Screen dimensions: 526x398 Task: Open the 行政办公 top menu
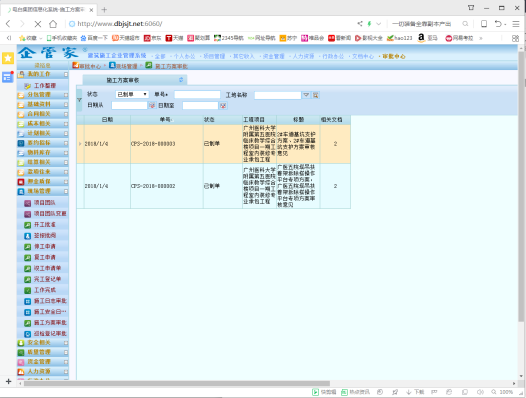333,56
